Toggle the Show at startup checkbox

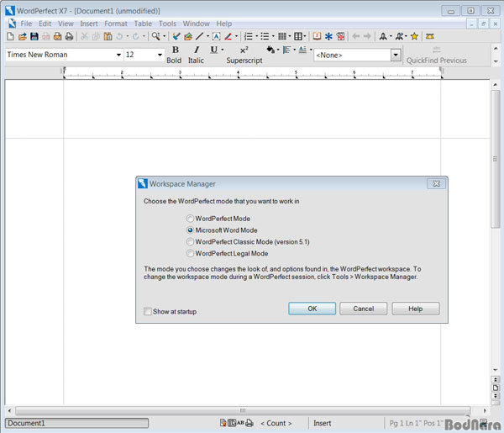click(x=148, y=311)
